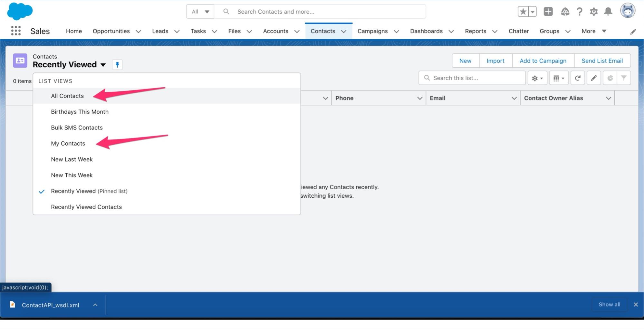Click the Send List Email button
The height and width of the screenshot is (329, 644).
[x=602, y=61]
